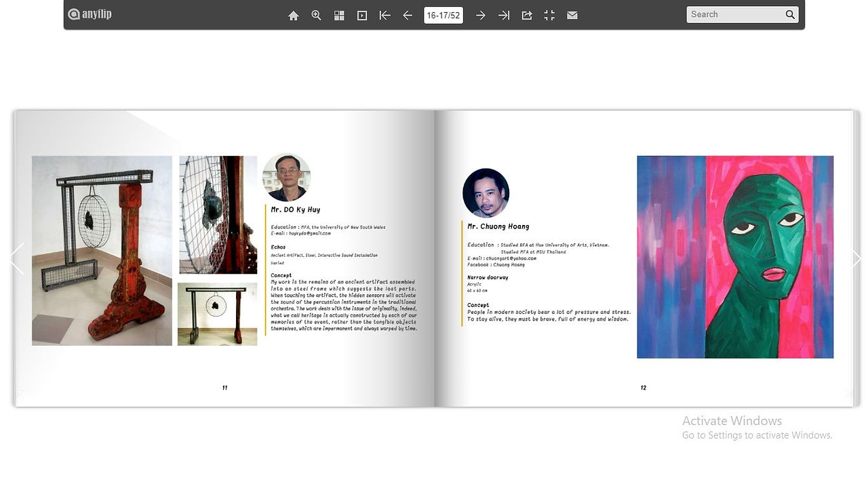Open the thumbnails grid view

[339, 15]
